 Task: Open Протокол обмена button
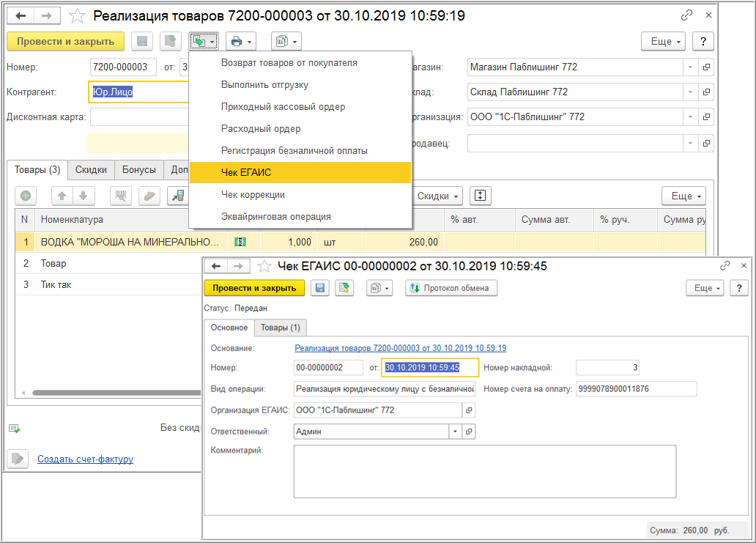point(451,289)
